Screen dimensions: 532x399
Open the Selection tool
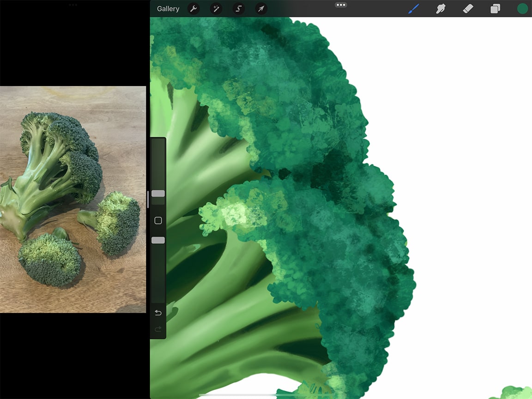click(x=238, y=8)
